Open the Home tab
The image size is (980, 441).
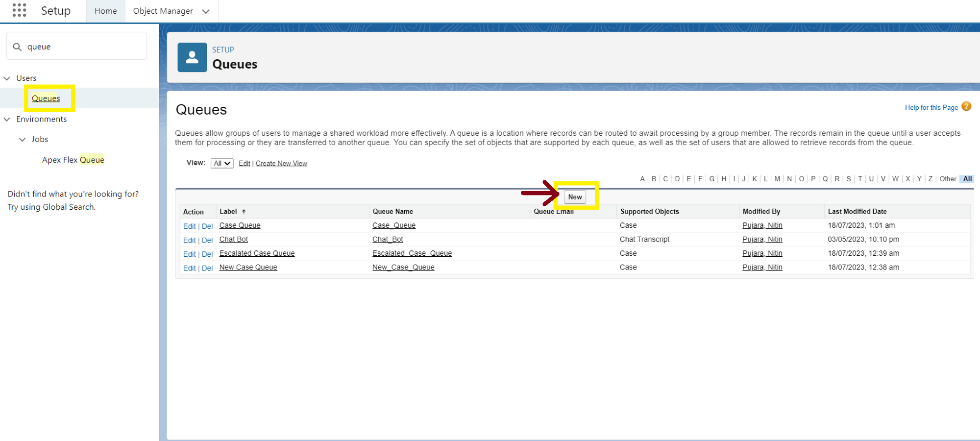pos(106,11)
